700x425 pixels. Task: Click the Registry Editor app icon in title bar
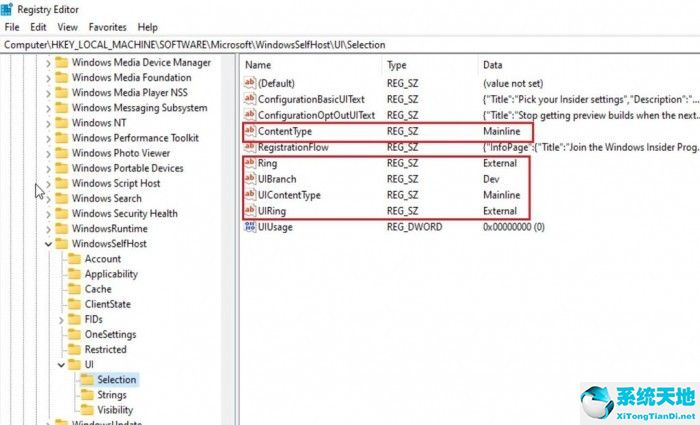8,9
